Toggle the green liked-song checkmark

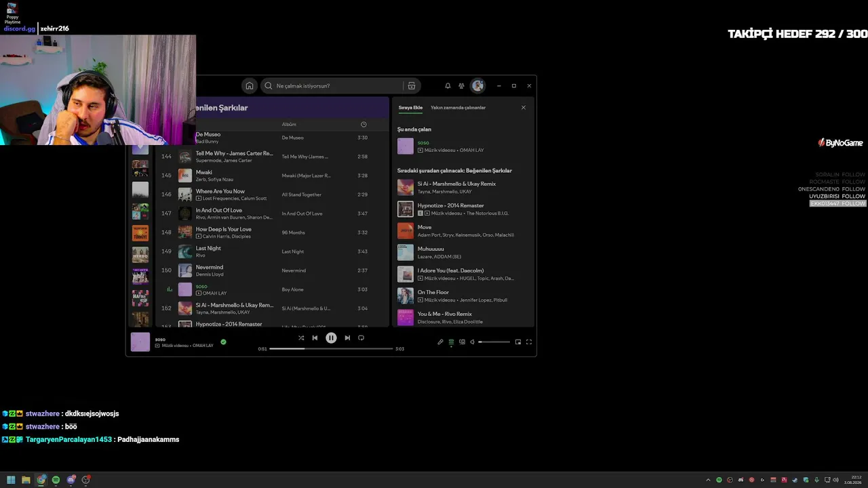[223, 342]
